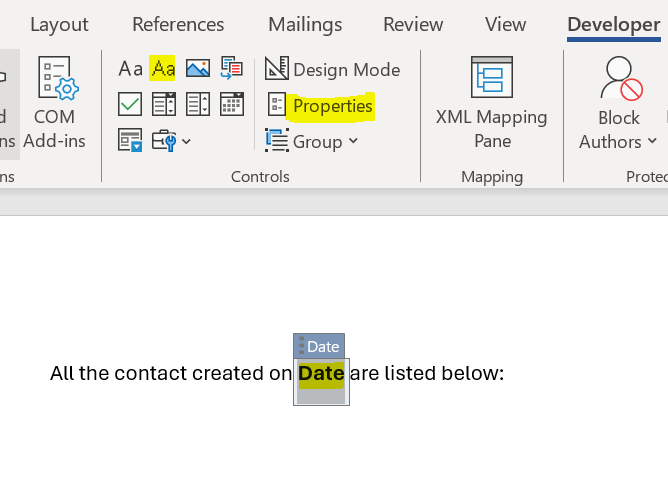Insert a Building Block Gallery control

coord(231,69)
